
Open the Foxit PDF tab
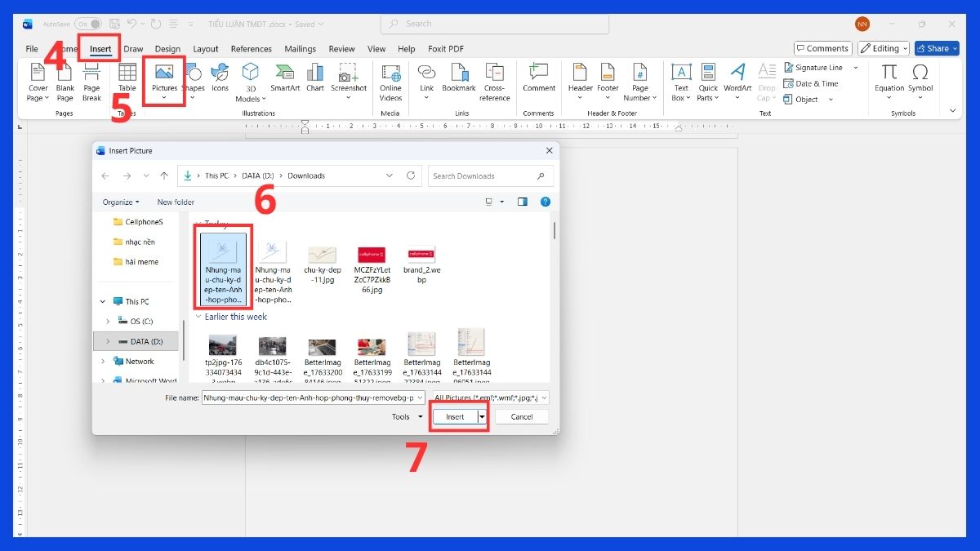point(445,48)
